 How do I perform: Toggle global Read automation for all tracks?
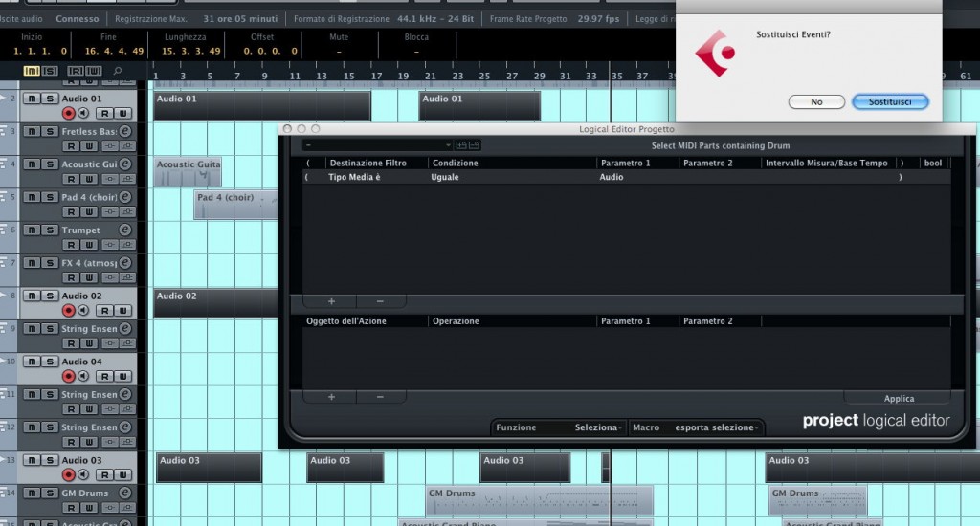coord(75,71)
